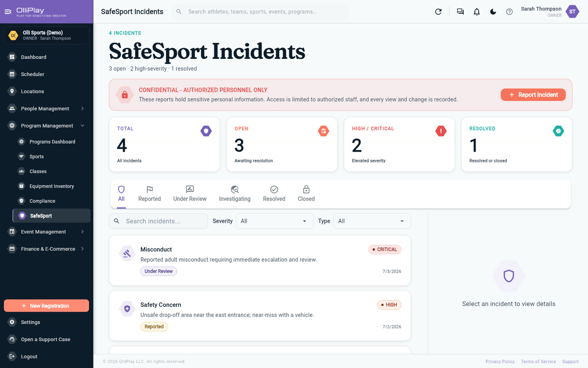This screenshot has width=588, height=368.
Task: Open the notifications bell
Action: 477,11
